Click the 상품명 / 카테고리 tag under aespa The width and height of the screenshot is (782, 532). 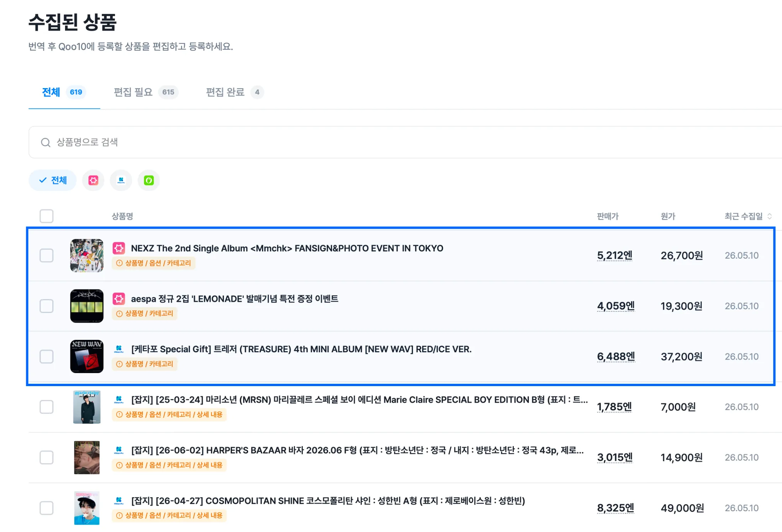point(144,314)
